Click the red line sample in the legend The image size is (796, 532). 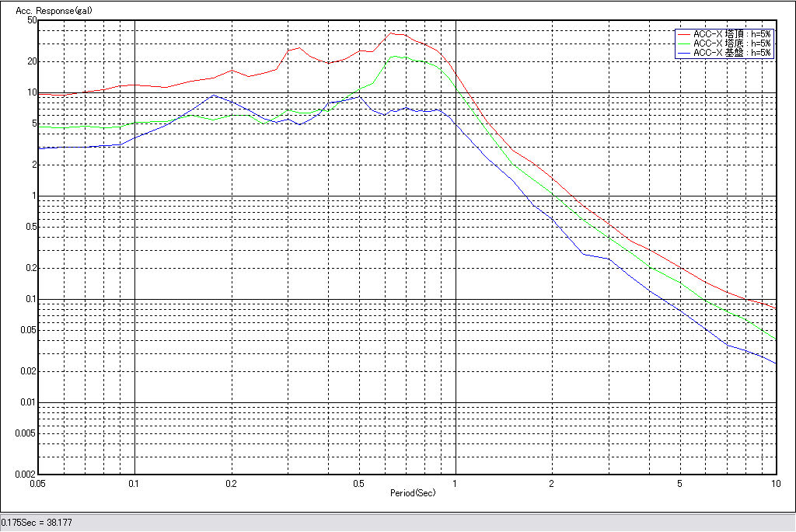point(684,35)
